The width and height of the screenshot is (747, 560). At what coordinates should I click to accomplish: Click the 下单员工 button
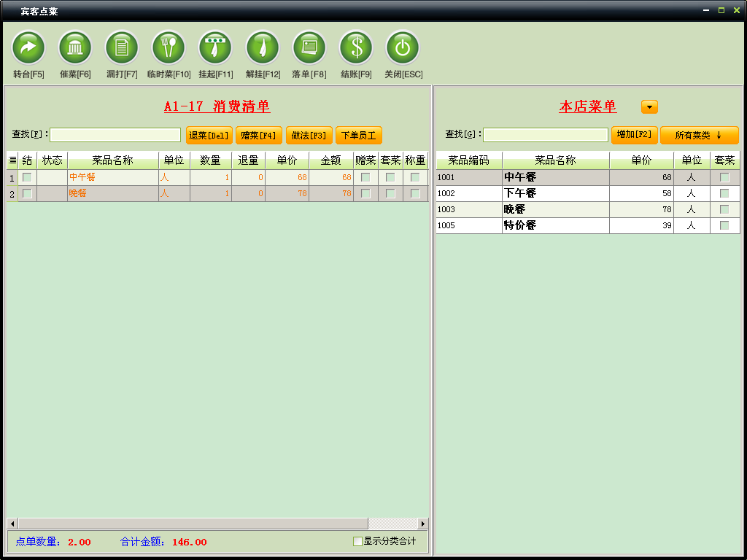(359, 135)
